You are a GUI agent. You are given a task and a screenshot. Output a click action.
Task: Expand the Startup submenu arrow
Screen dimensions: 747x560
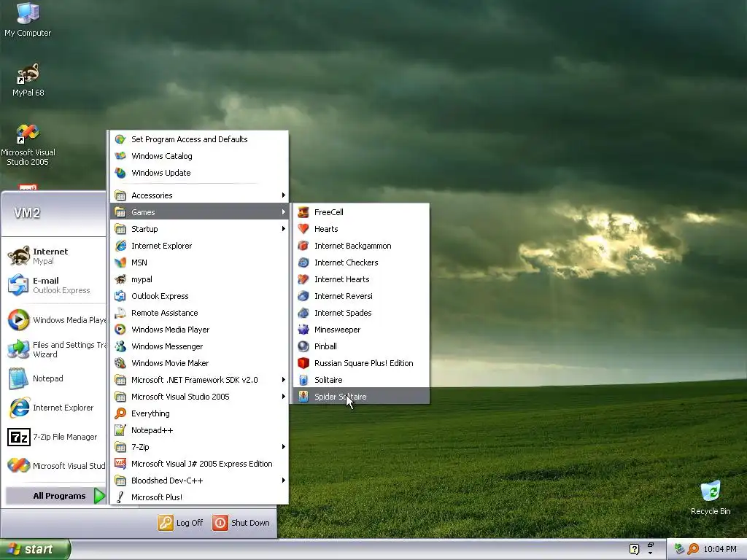click(x=284, y=229)
